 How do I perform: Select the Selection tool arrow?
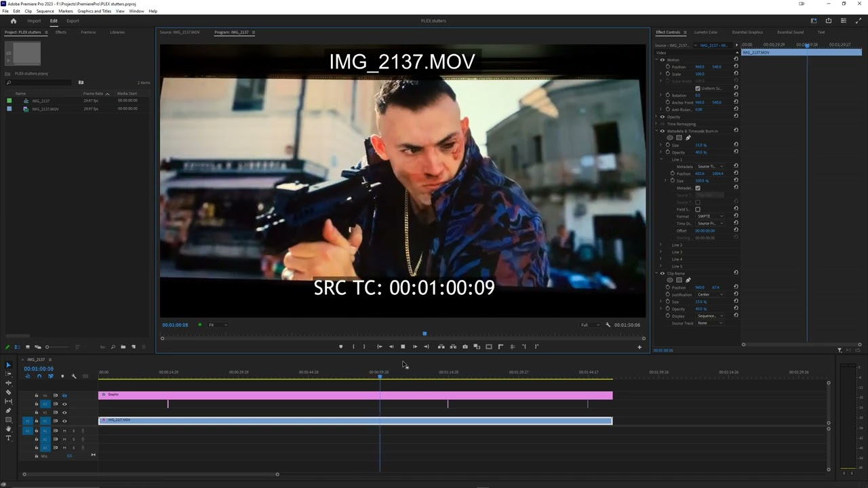(x=8, y=365)
